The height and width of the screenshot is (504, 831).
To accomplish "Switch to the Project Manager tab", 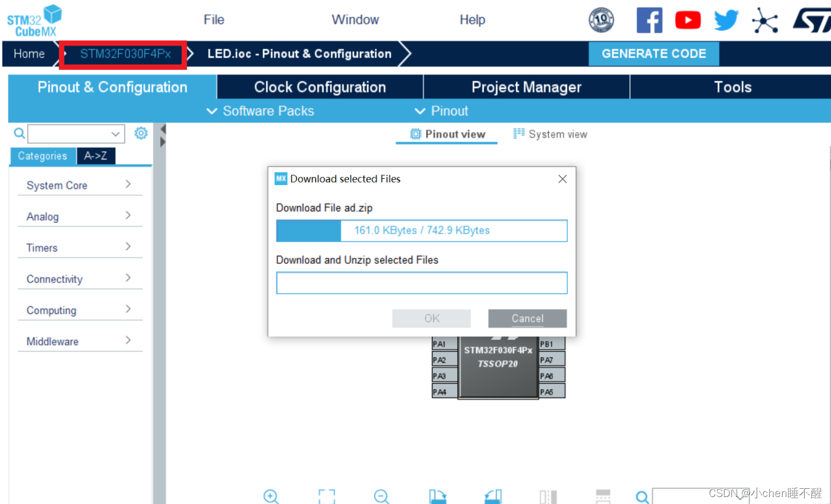I will coord(526,87).
